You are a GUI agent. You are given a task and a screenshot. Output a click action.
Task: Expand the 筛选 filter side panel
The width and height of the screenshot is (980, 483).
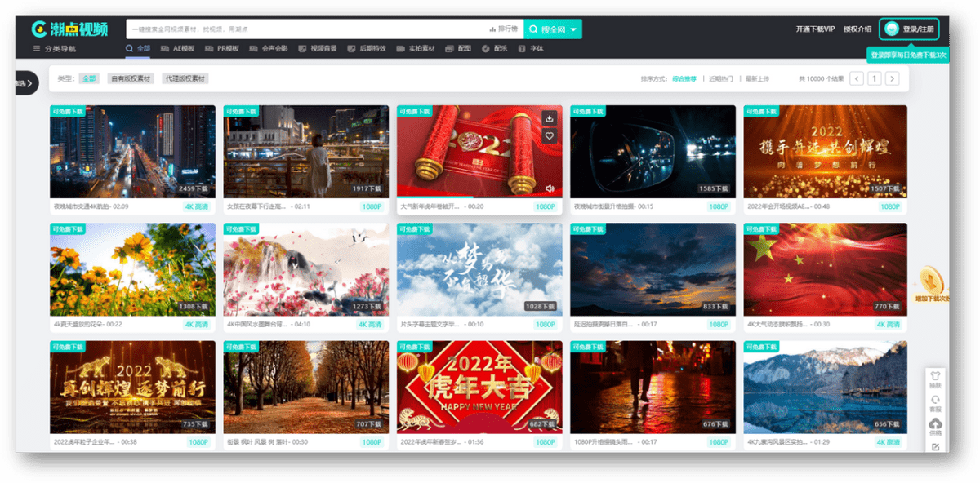tap(23, 82)
